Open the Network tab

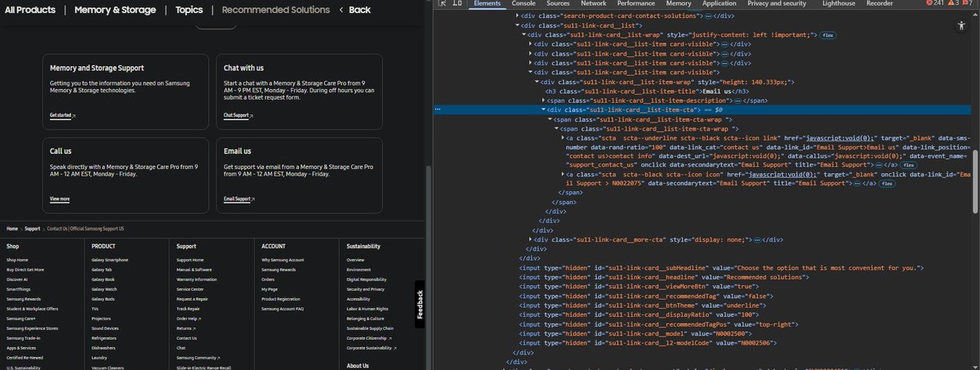594,4
